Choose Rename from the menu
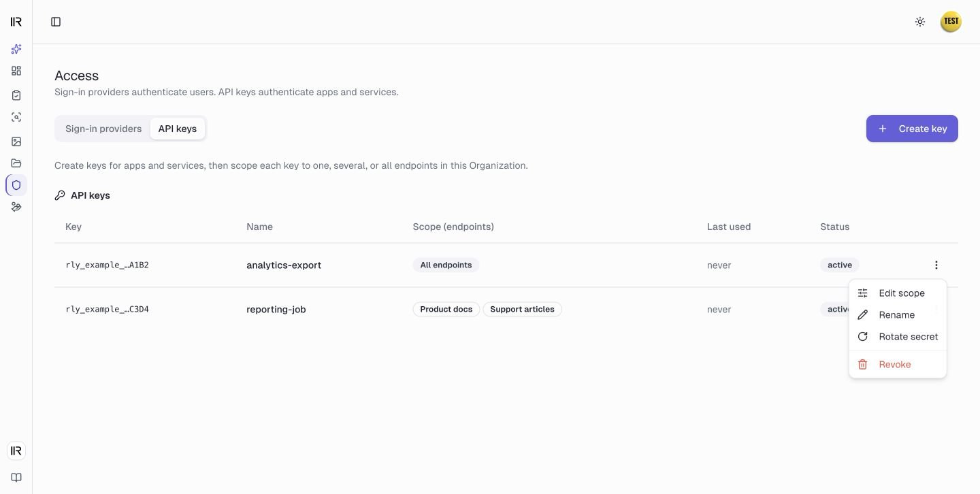Screen dimensions: 980x494 [x=898, y=315]
